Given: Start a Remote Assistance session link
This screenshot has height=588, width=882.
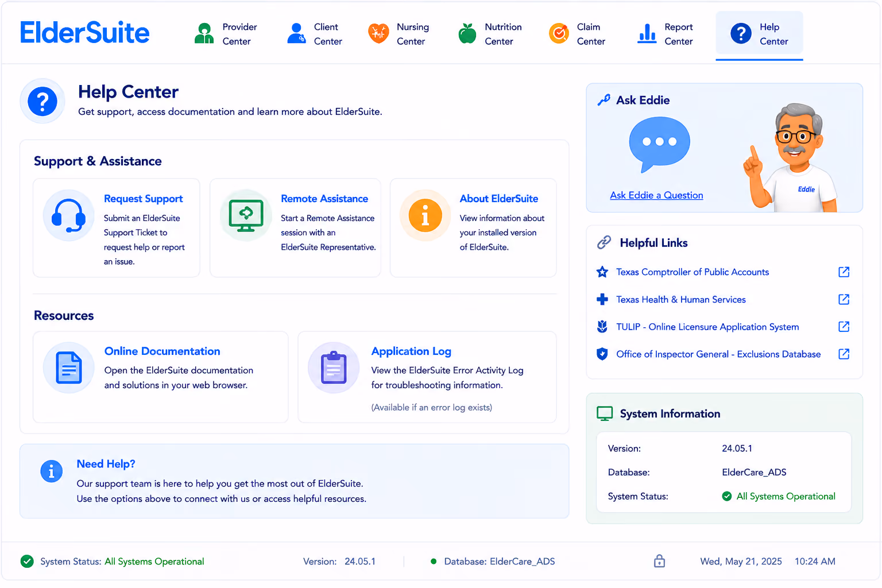Looking at the screenshot, I should point(324,199).
